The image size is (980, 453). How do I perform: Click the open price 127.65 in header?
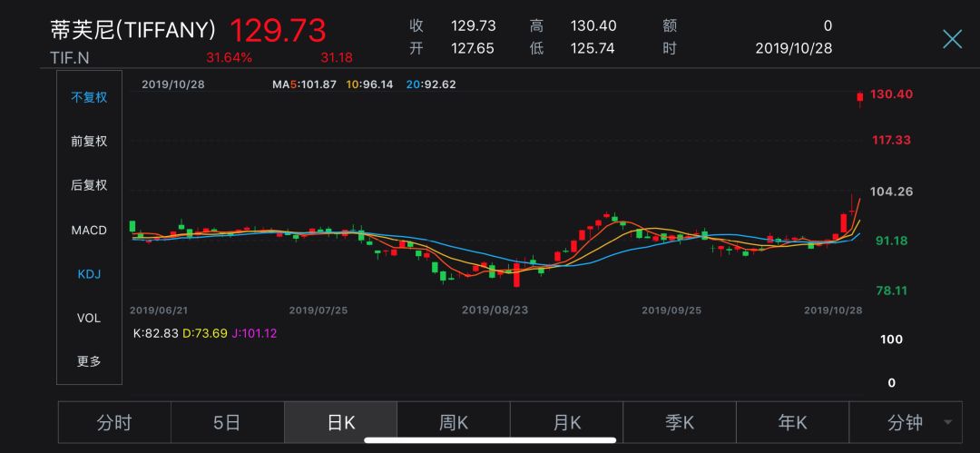[x=473, y=48]
